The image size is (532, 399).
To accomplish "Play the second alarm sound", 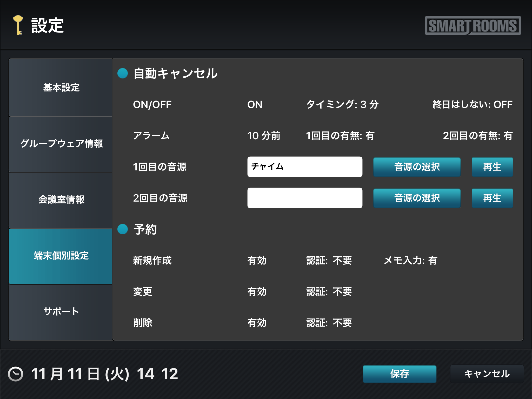I will pos(492,198).
